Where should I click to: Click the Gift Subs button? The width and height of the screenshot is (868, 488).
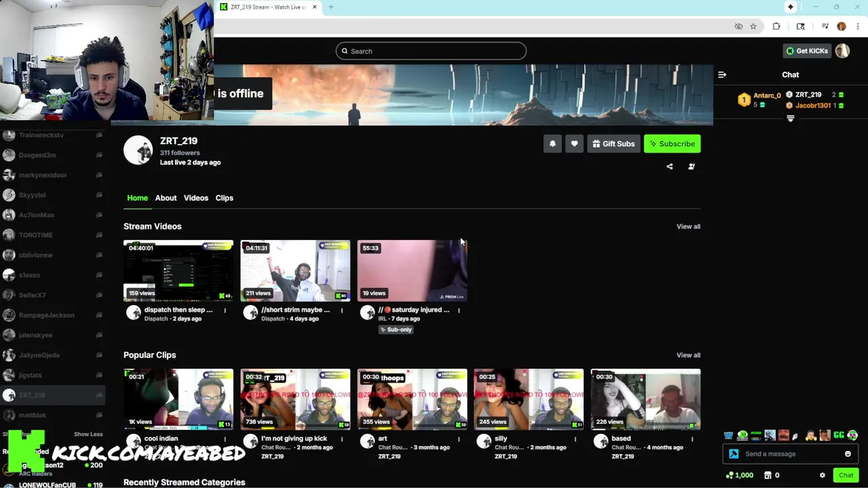[x=614, y=144]
